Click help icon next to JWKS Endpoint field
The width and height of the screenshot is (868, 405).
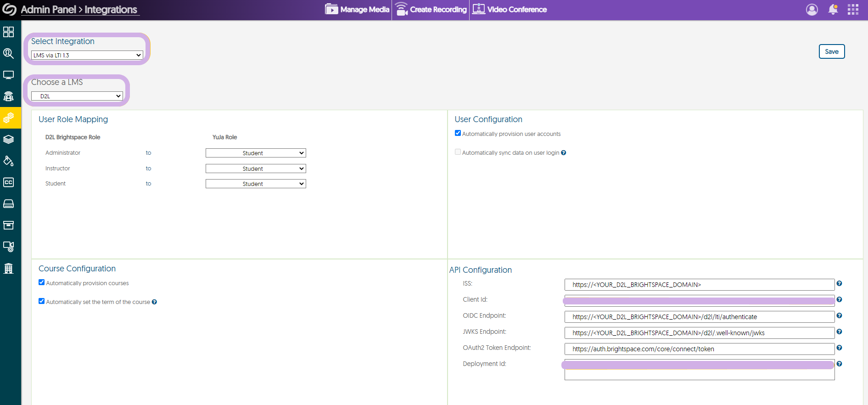pos(839,332)
